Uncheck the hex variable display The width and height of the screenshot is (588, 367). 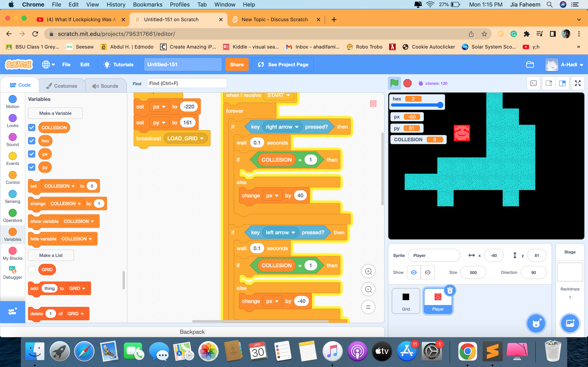coord(31,140)
